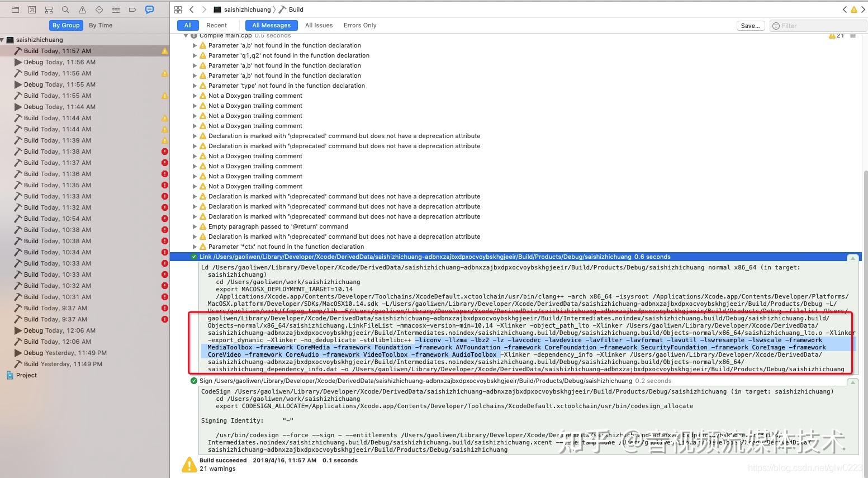Open the Find navigator magnifier icon
This screenshot has width=868, height=478.
65,10
